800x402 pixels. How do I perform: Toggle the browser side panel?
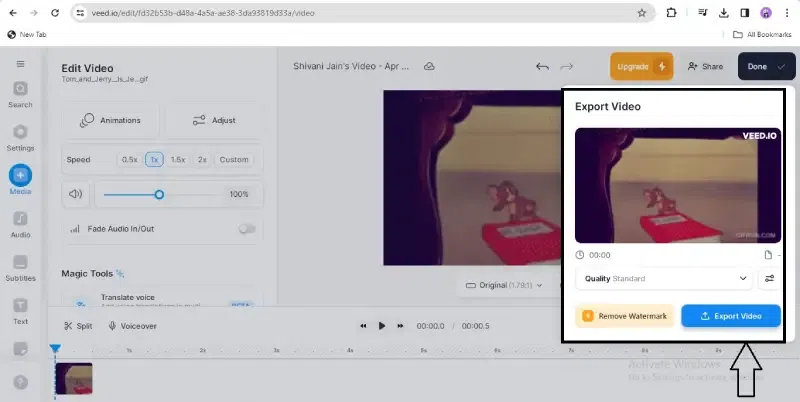[745, 13]
